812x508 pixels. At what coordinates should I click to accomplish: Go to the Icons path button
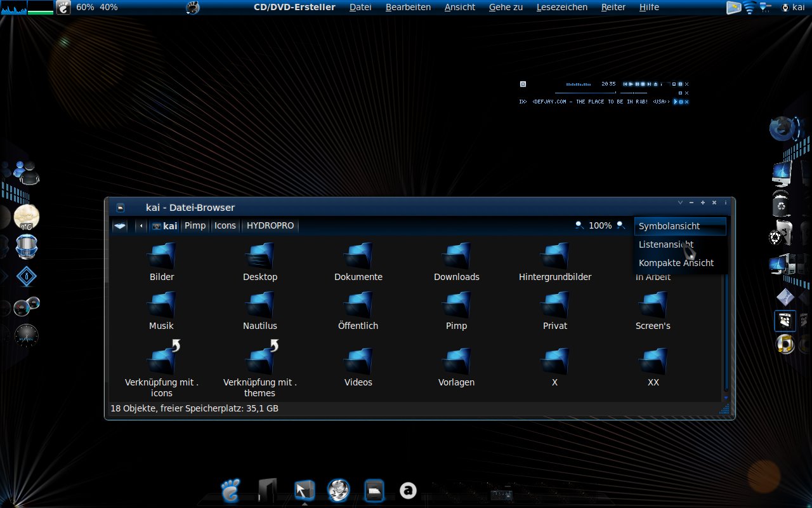[x=225, y=225]
